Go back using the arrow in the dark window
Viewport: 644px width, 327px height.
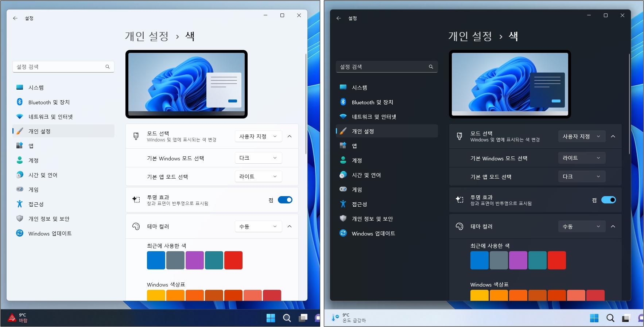(x=339, y=18)
